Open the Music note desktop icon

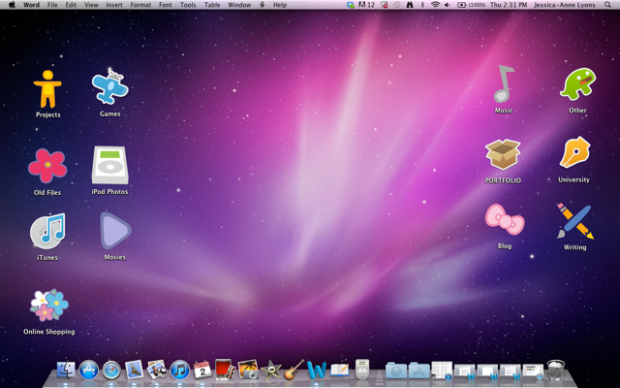(504, 84)
